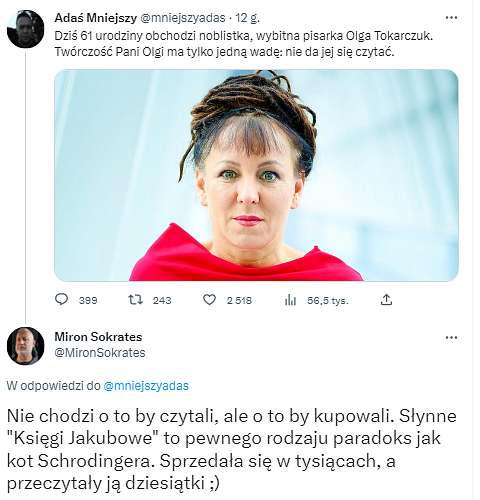
Task: Open the @mniejszyadas handle next to the author name
Action: [182, 18]
